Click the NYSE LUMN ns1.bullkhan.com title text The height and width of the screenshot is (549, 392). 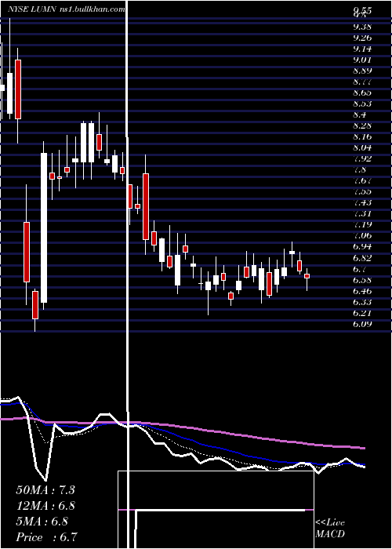pos(67,9)
